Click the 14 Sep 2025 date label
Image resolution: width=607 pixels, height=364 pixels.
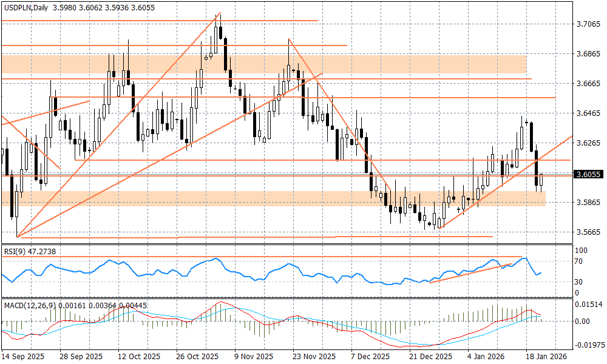(22, 357)
